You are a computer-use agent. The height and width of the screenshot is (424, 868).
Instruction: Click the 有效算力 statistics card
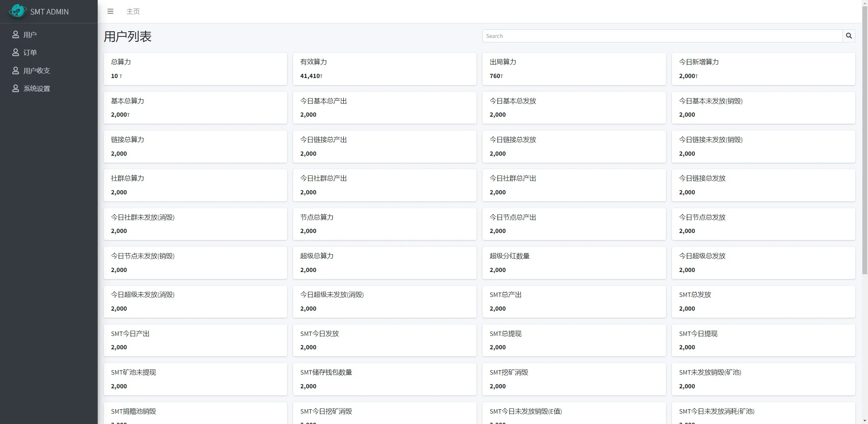click(x=384, y=69)
